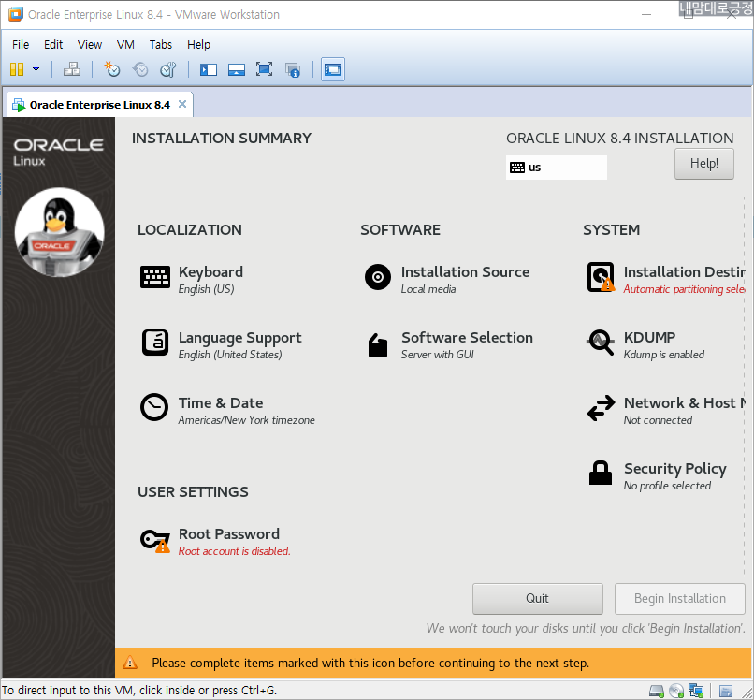This screenshot has height=700, width=754.
Task: Open the File menu
Action: [x=21, y=45]
